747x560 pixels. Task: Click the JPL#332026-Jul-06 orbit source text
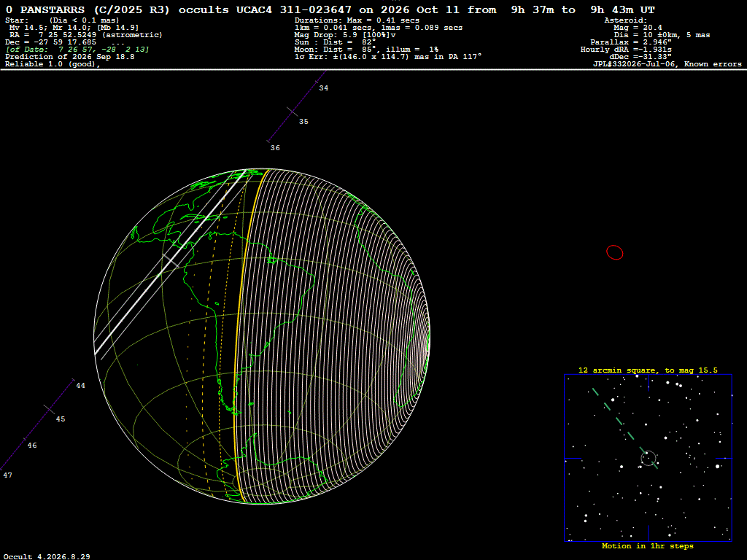pos(634,64)
